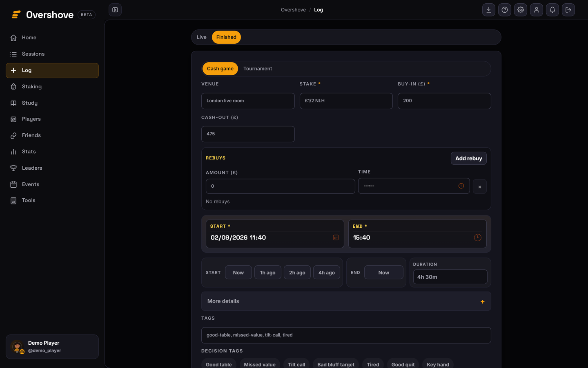Select the Finished tab

point(226,37)
